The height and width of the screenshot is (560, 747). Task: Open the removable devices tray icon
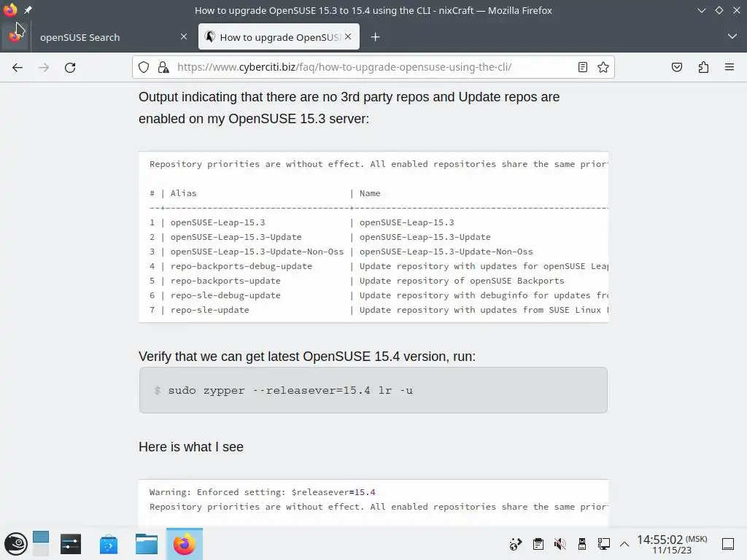(x=581, y=544)
